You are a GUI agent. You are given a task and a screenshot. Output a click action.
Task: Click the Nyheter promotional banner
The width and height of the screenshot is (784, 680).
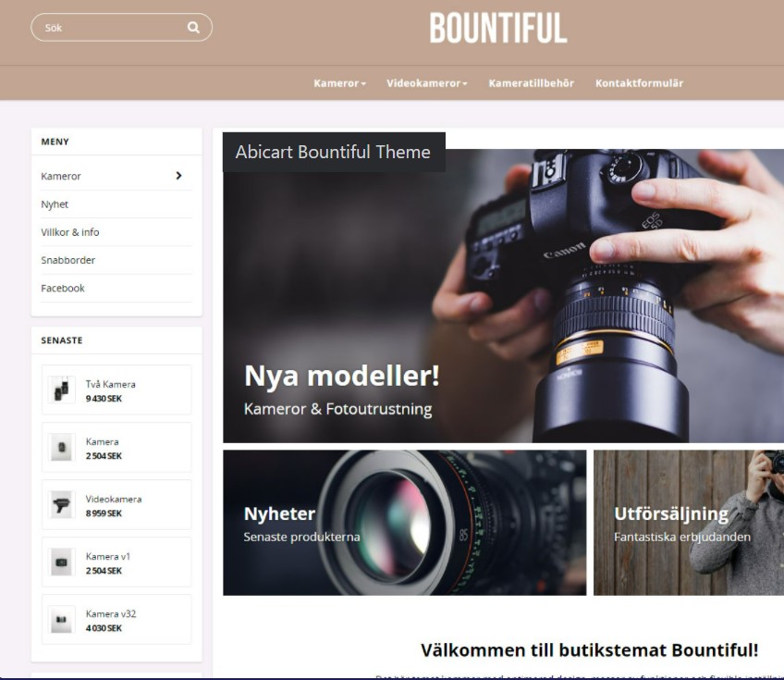(402, 523)
